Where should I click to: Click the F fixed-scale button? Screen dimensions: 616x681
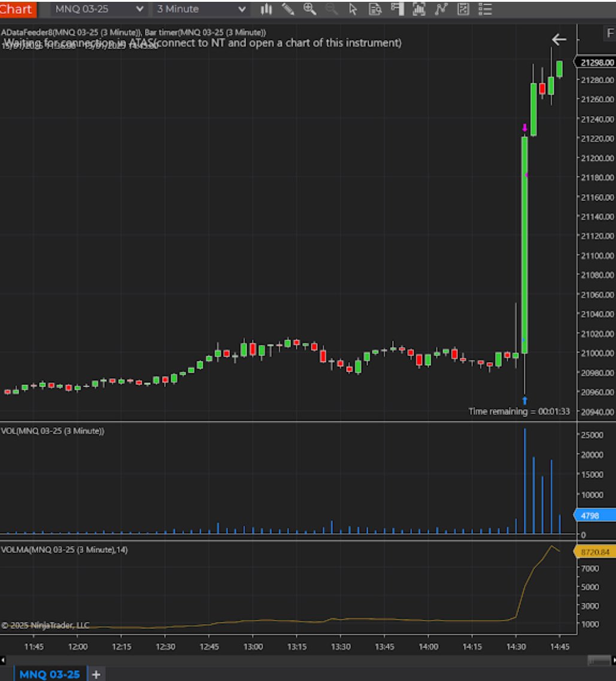(610, 34)
